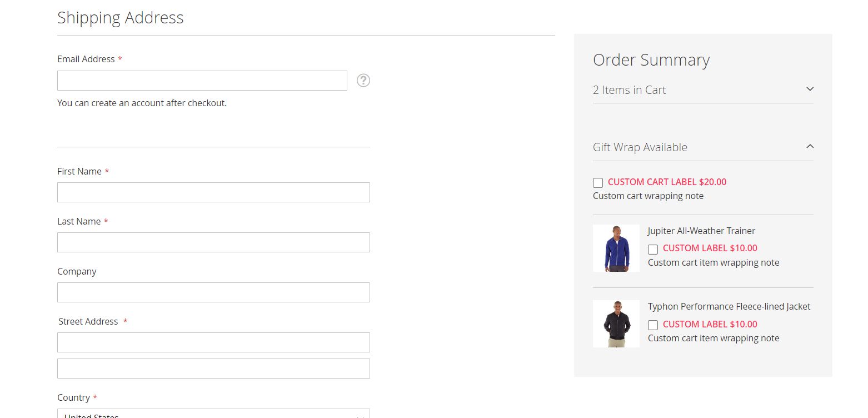The height and width of the screenshot is (418, 868).
Task: Click the Jupiter All-Weather Trainer thumbnail
Action: coord(616,248)
